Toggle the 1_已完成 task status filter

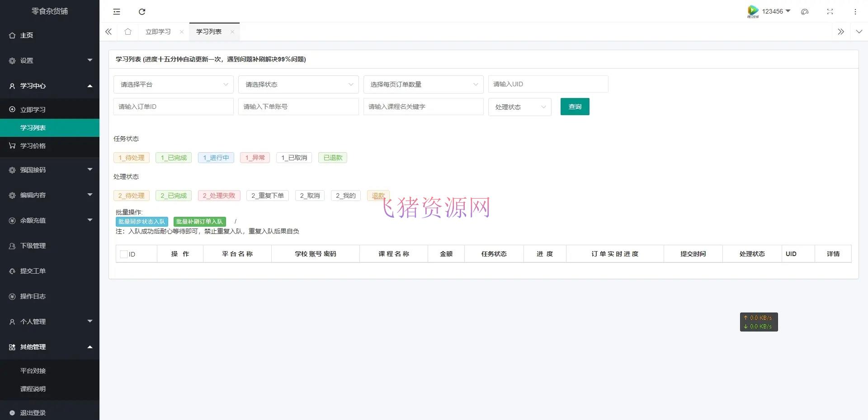(173, 158)
